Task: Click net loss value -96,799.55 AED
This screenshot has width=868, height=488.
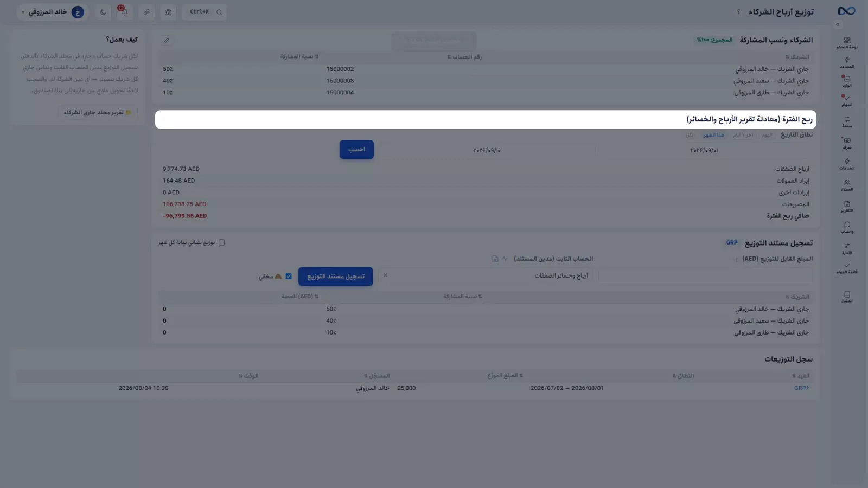Action: click(185, 216)
